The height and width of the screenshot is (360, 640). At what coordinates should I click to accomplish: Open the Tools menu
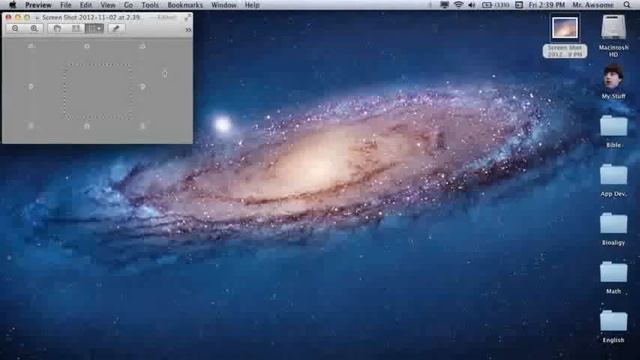coord(150,5)
